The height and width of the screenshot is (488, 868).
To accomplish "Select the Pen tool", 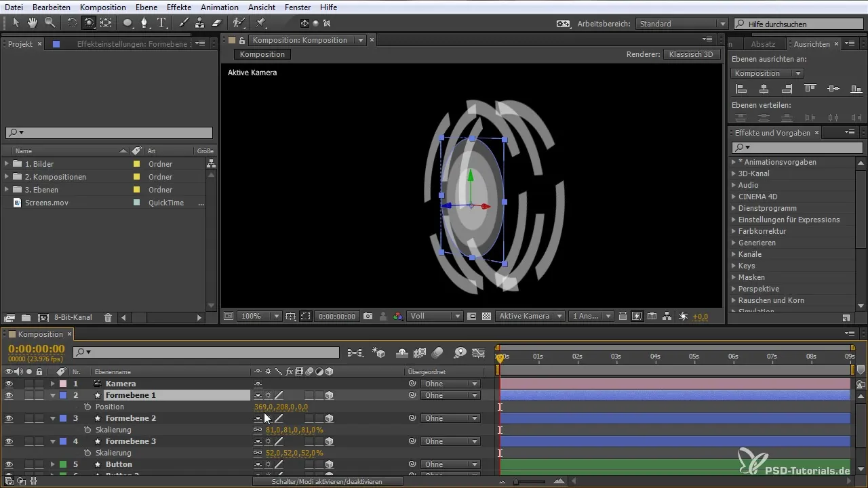I will (144, 22).
